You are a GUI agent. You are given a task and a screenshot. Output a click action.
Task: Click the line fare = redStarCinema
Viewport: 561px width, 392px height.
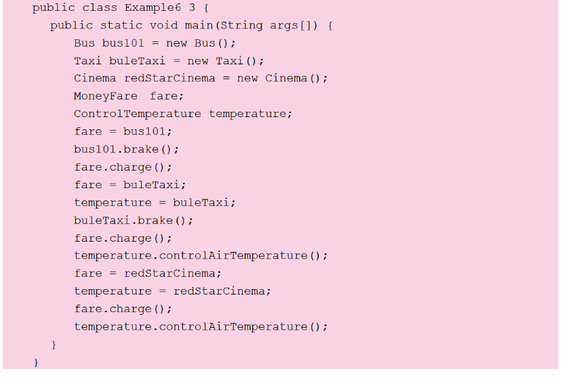coord(148,274)
